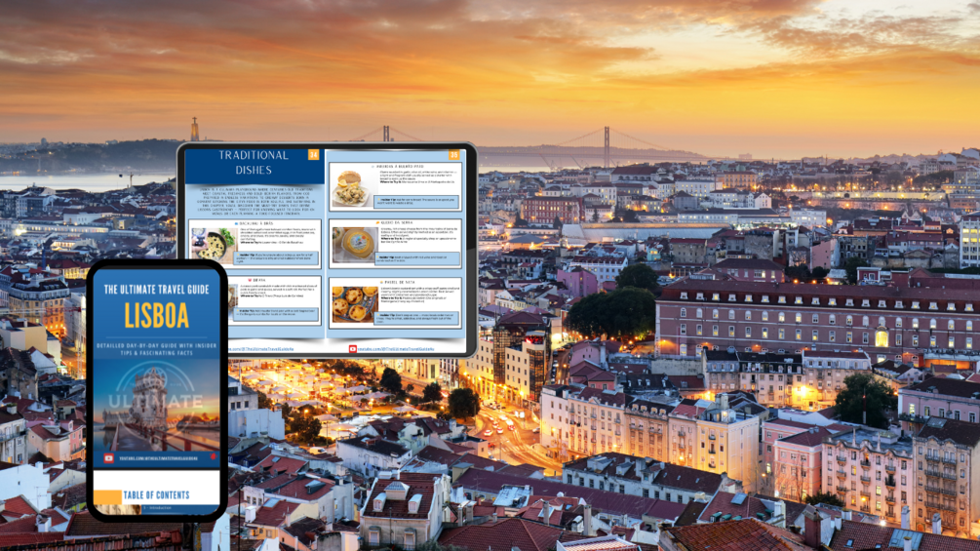
Task: Click the 'Bacalhau à Brás' heading
Action: [256, 223]
